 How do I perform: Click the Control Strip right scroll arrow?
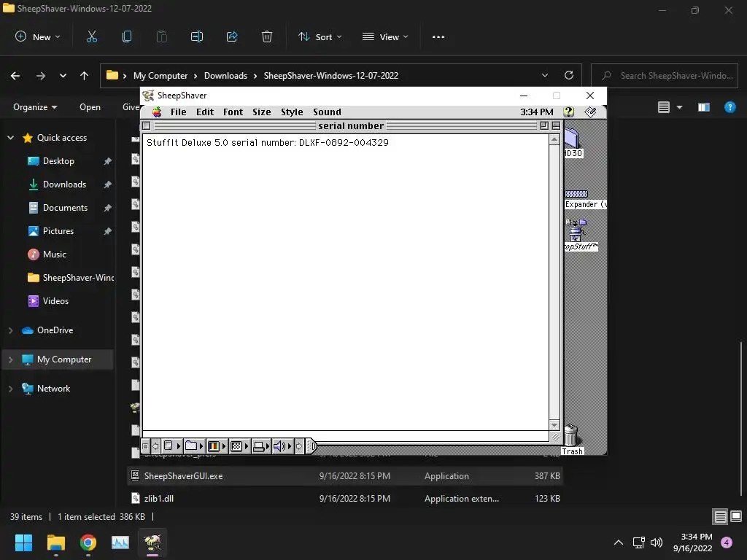(x=299, y=446)
